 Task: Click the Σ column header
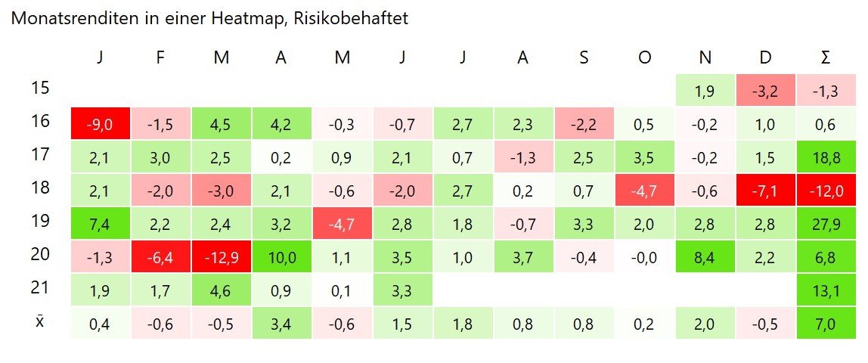tap(825, 58)
